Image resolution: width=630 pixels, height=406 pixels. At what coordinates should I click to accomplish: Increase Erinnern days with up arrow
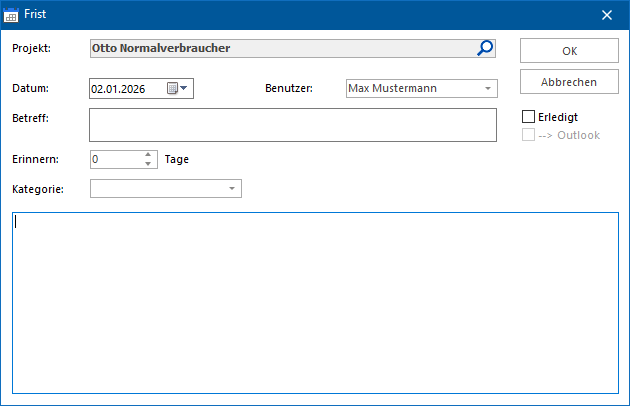148,155
